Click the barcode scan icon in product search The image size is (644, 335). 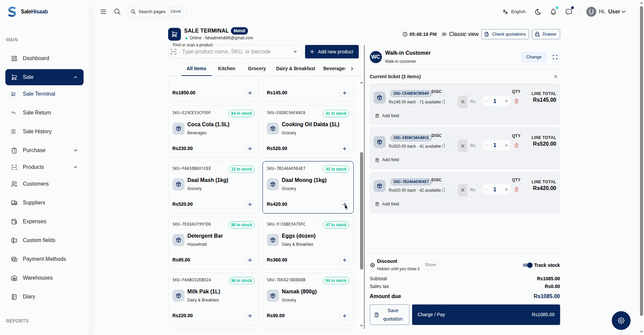[x=174, y=52]
